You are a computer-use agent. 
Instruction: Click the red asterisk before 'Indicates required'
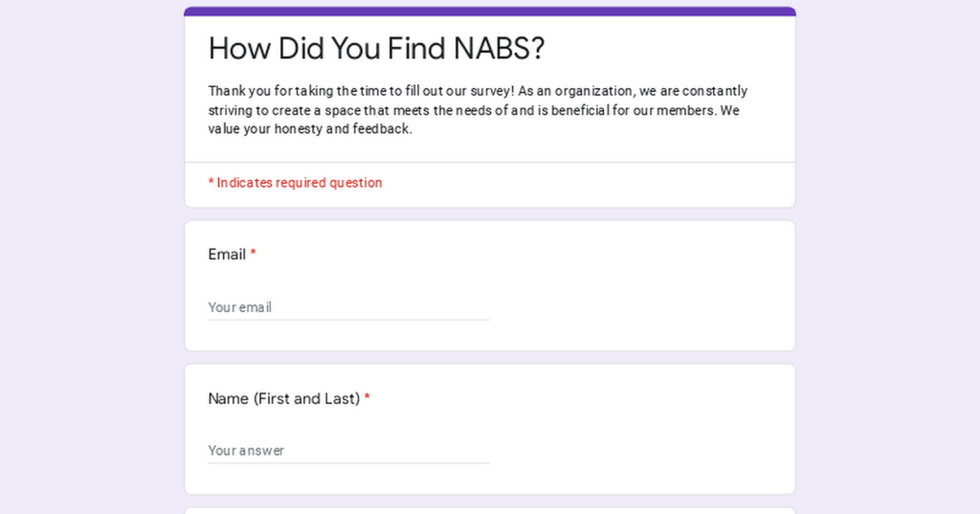212,183
